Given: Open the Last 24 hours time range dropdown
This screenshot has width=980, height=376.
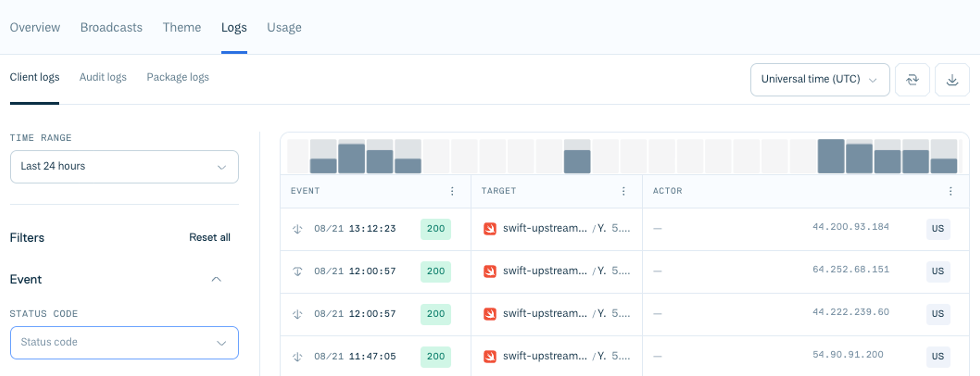Looking at the screenshot, I should click(124, 167).
